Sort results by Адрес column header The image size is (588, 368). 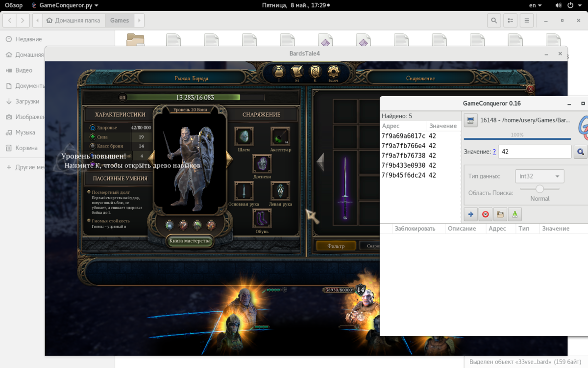click(403, 126)
